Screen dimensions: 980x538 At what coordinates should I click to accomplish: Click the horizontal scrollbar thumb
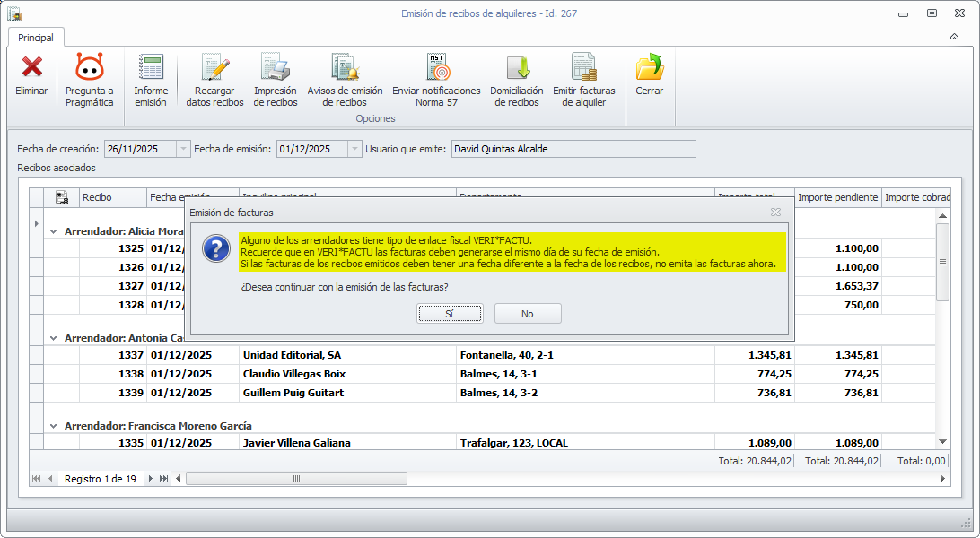[x=296, y=479]
